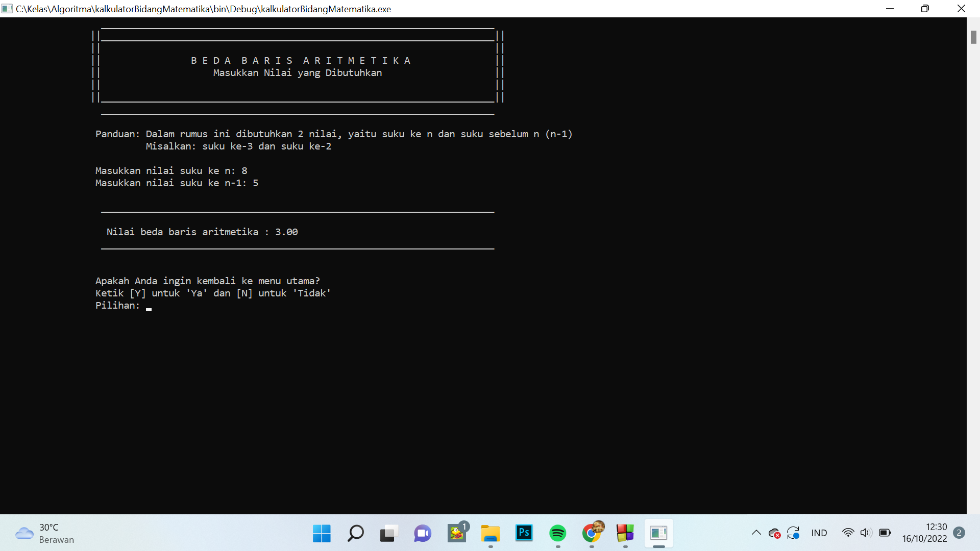Click the OneDrive cloud error icon

tap(774, 533)
